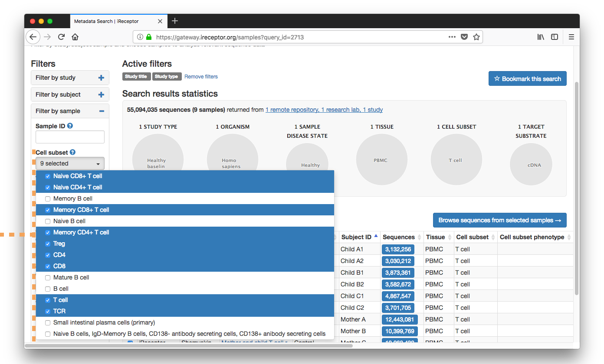Expand the Filter by study panel
Viewport: 604px width, 364px height.
coord(70,78)
